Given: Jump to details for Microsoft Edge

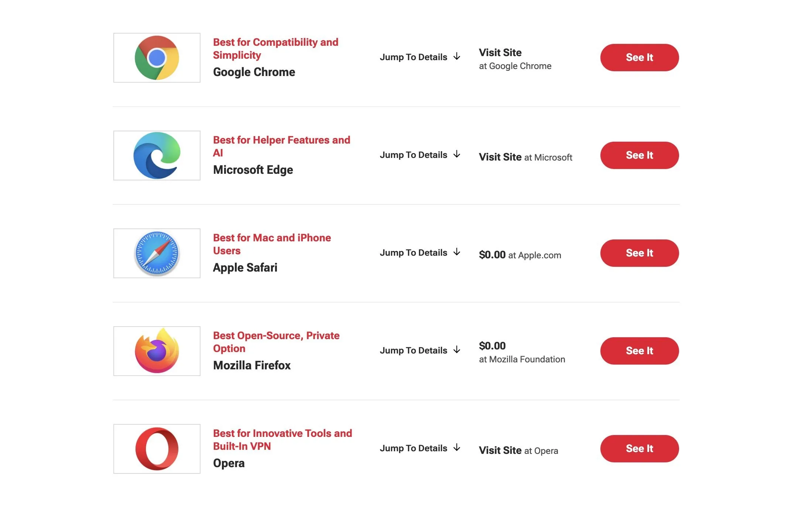Looking at the screenshot, I should click(420, 155).
